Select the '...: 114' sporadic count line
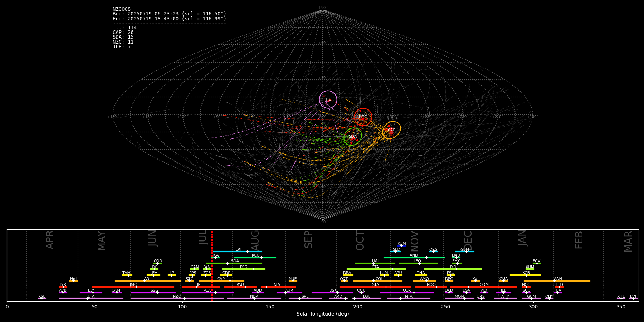This screenshot has width=644, height=322. (x=125, y=28)
